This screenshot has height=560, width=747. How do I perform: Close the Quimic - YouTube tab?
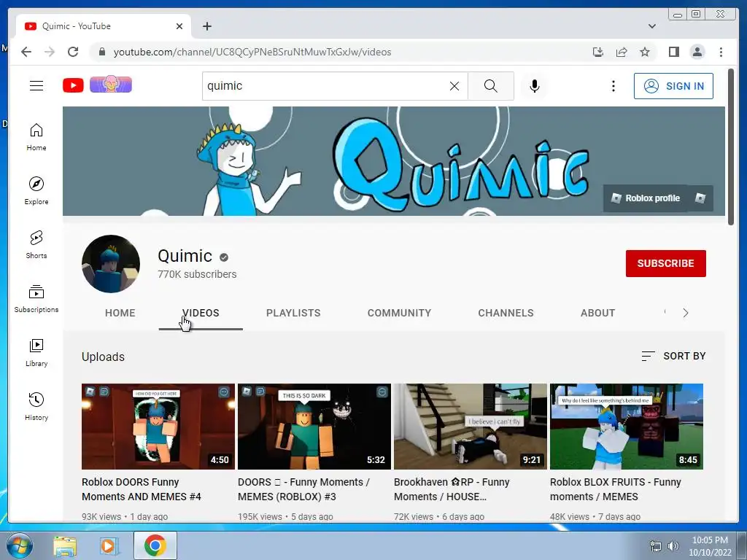pos(179,26)
